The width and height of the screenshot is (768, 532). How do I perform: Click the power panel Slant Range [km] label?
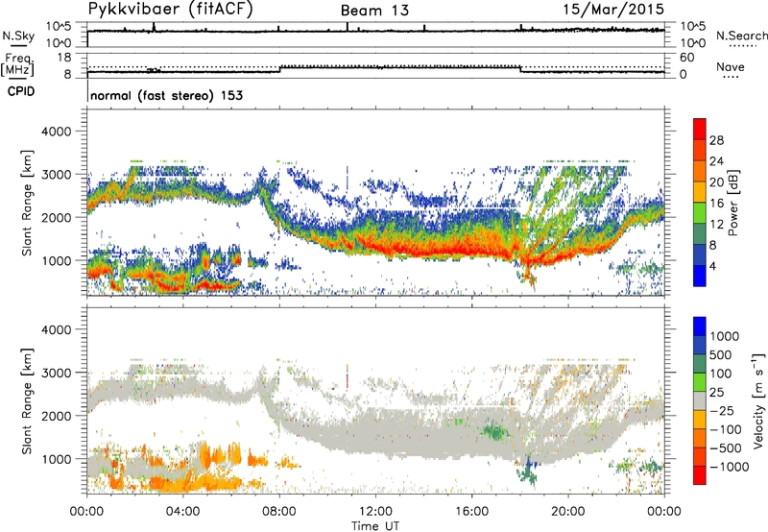pos(27,204)
